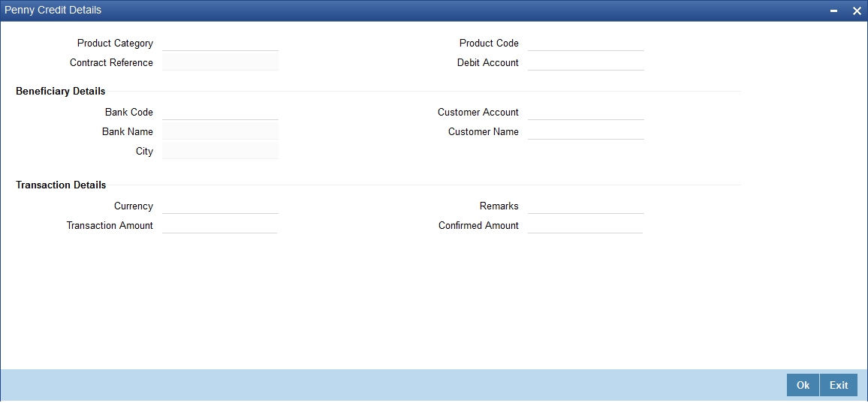Image resolution: width=868 pixels, height=406 pixels.
Task: Click the Customer Account label
Action: [478, 113]
